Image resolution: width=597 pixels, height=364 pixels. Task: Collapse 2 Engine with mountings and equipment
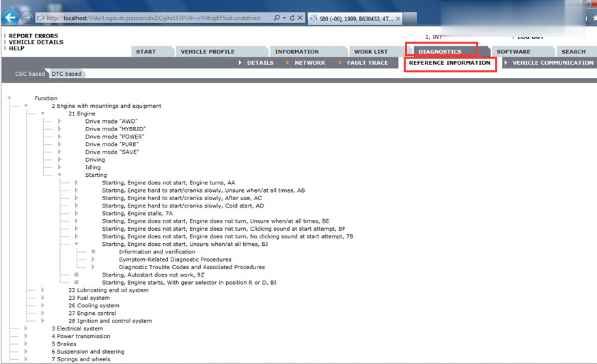point(26,106)
